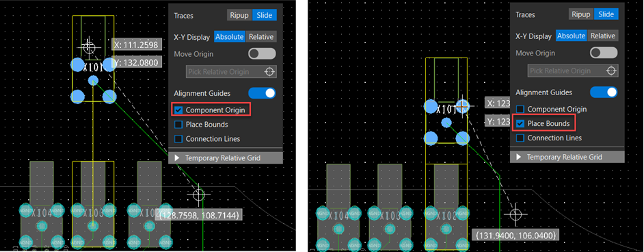The width and height of the screenshot is (644, 252).
Task: Check Connection Lines checkbox in right panel
Action: [520, 138]
